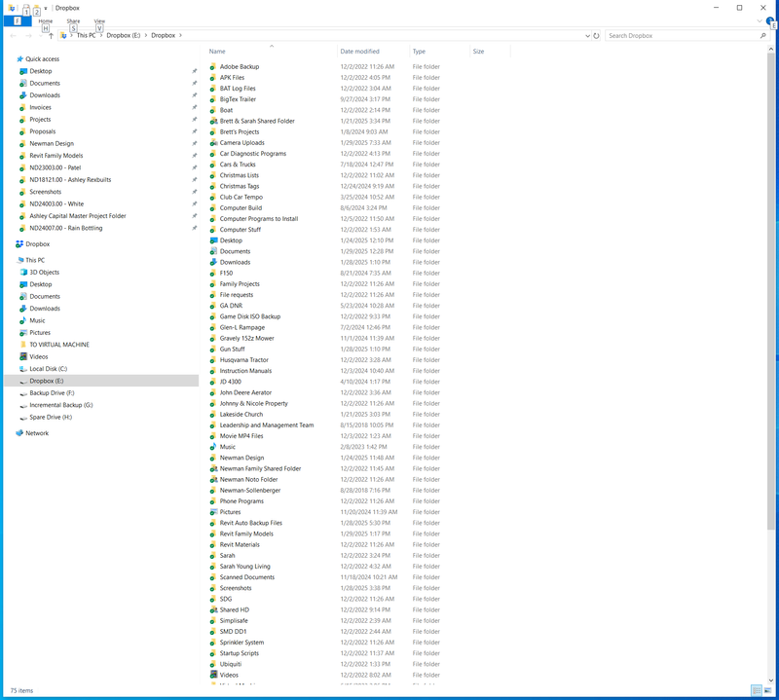Expand the address bar history dropdown

pos(585,35)
